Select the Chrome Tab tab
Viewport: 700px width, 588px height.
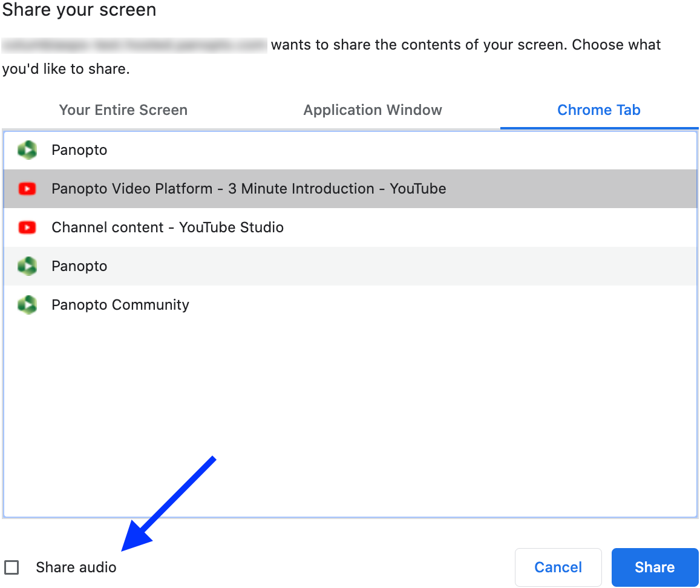pyautogui.click(x=599, y=110)
